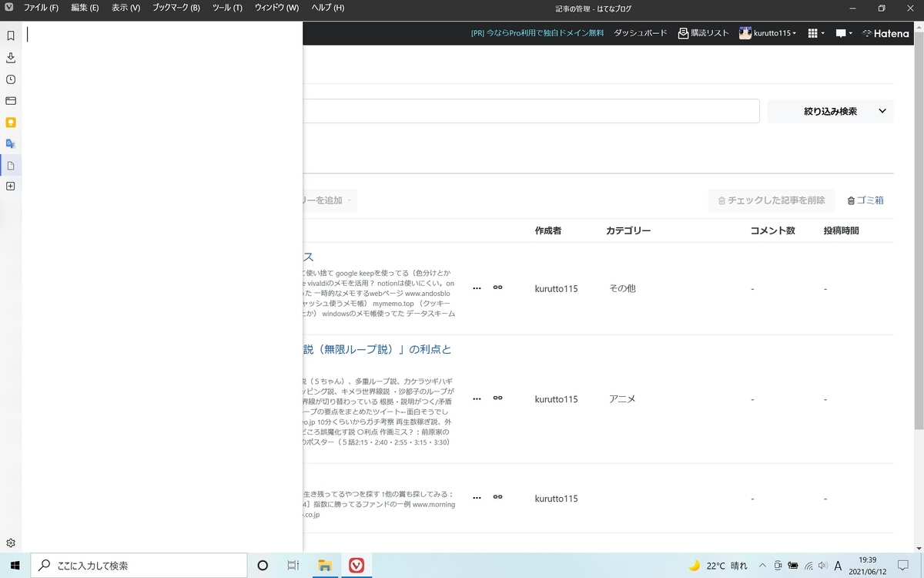The height and width of the screenshot is (578, 924).
Task: Open 購読リスト from the Hatena header
Action: [703, 33]
